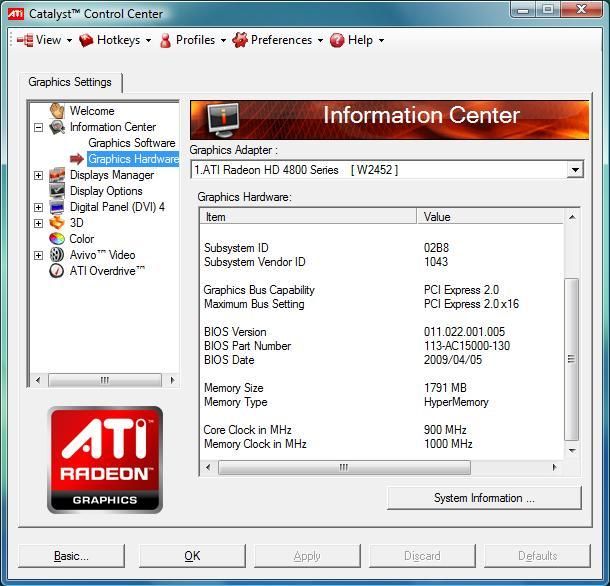Click the Preferences gear icon
The image size is (610, 586).
point(240,40)
